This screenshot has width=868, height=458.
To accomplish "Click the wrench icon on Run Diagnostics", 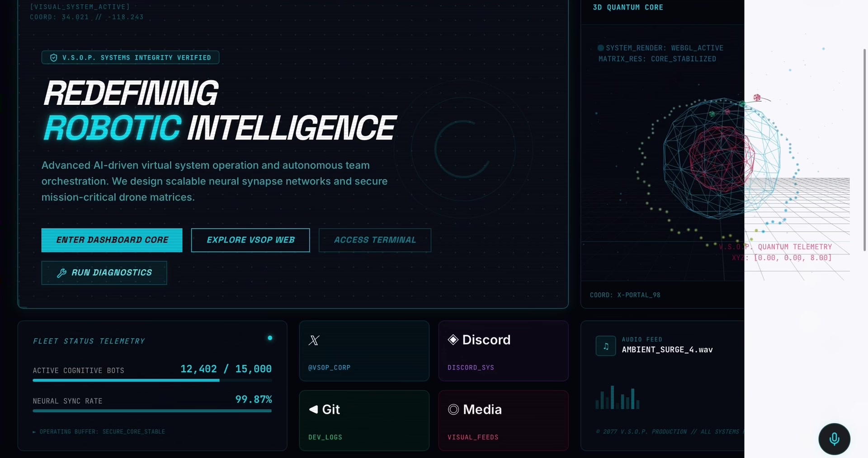I will [61, 273].
